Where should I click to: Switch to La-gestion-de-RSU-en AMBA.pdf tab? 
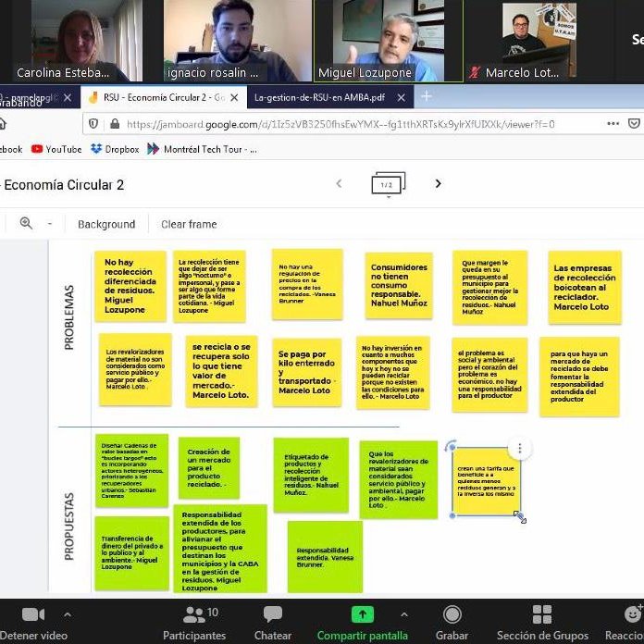319,98
